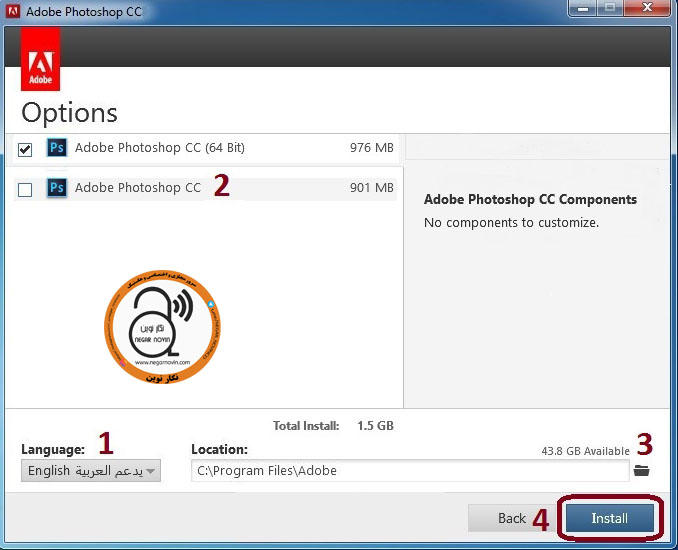678x550 pixels.
Task: Click the Adobe logo in the header
Action: (41, 60)
